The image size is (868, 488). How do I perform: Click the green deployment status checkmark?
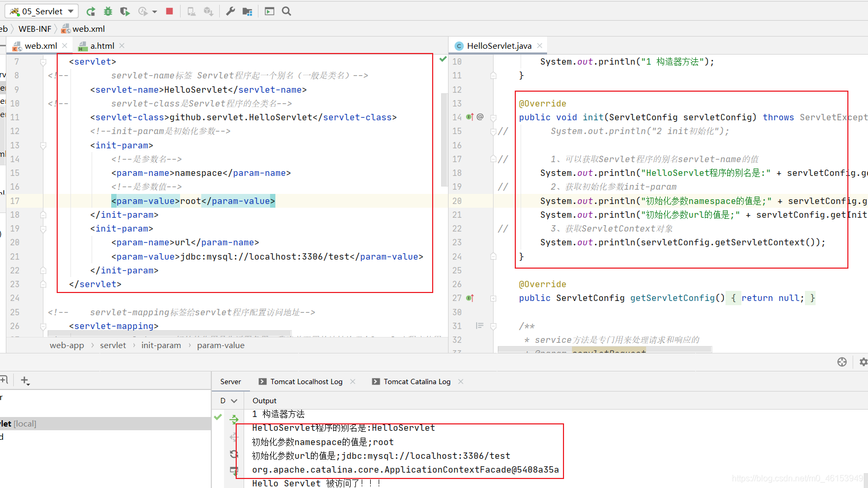(x=218, y=417)
